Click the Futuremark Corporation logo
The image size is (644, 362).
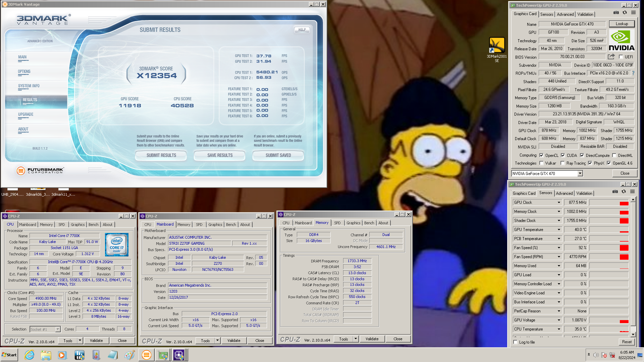coord(40,171)
